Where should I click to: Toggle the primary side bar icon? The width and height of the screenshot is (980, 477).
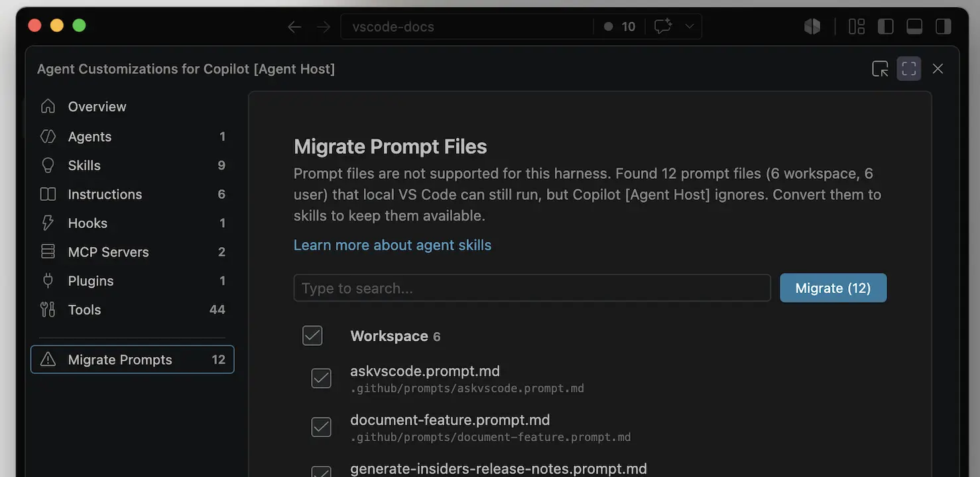pos(885,26)
